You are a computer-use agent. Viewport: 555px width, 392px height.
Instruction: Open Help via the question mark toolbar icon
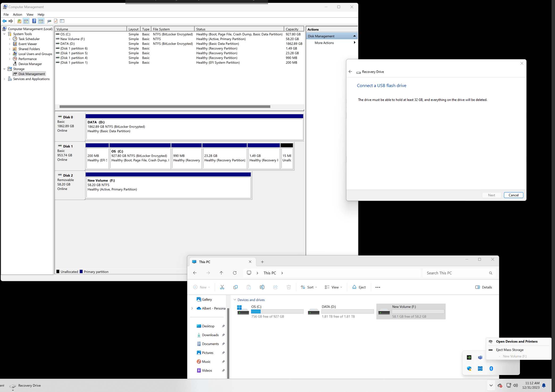coord(34,21)
